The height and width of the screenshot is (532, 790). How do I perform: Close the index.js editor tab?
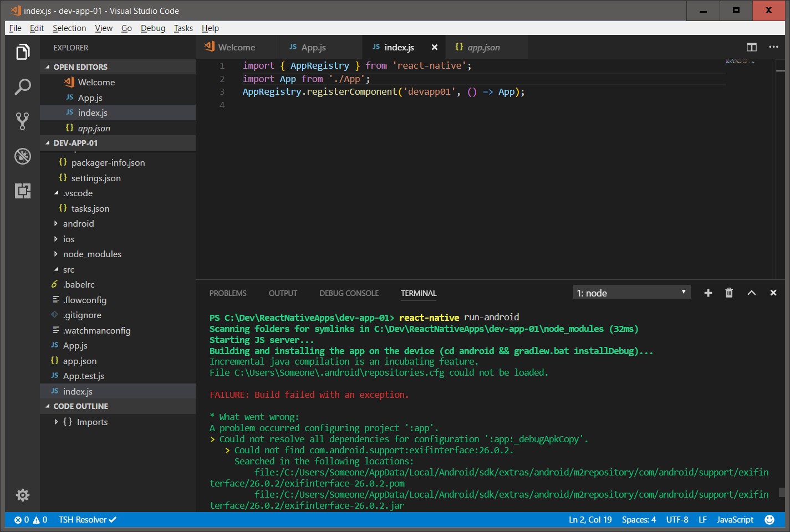[x=435, y=48]
